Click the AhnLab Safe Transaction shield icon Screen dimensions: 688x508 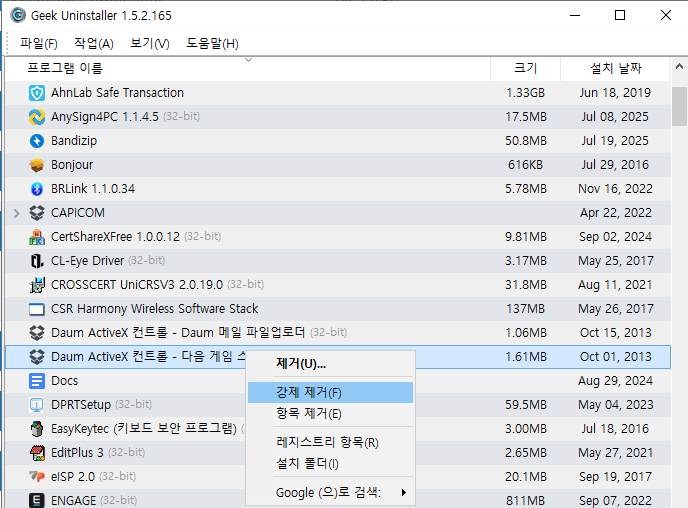(37, 93)
